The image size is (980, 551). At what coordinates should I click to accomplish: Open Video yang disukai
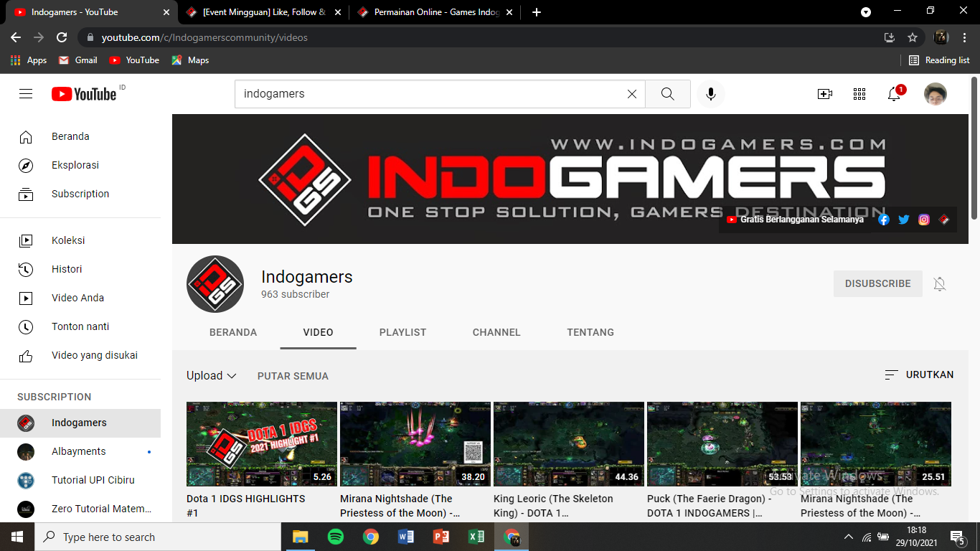[80, 355]
